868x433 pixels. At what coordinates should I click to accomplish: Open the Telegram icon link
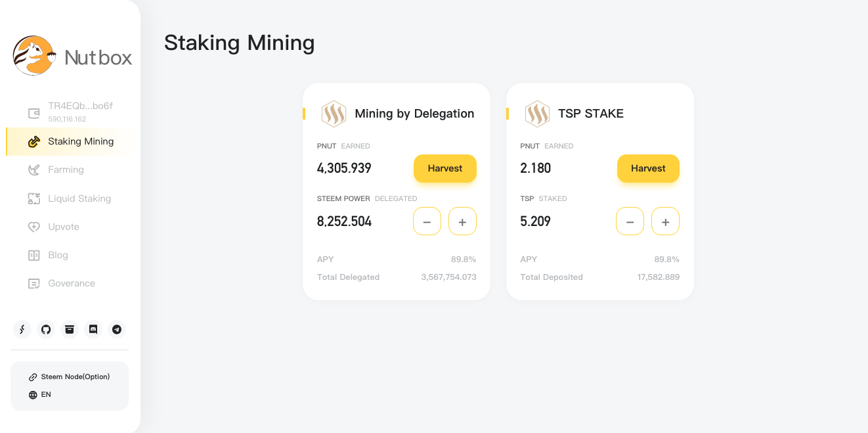(117, 329)
